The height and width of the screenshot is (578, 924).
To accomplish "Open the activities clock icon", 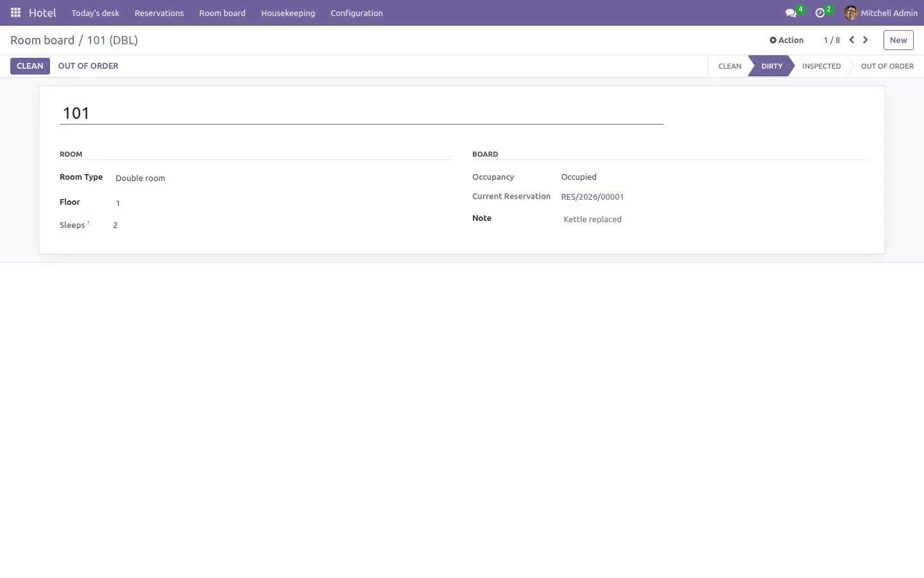I will point(819,13).
